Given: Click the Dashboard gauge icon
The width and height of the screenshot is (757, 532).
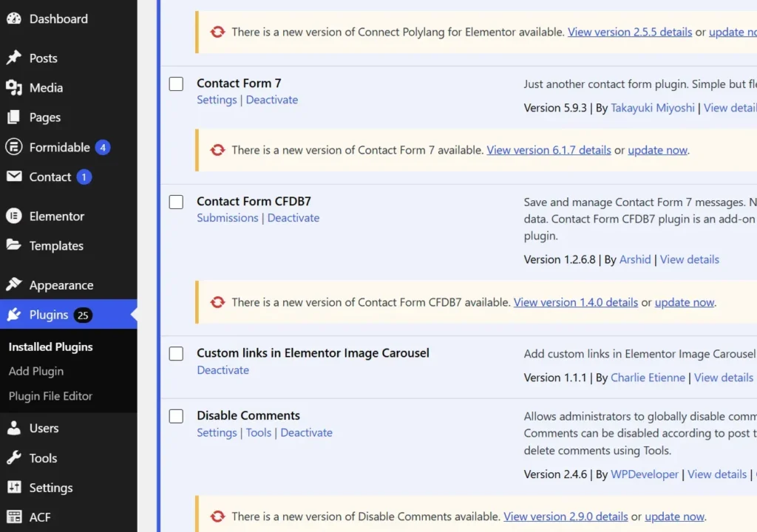Looking at the screenshot, I should pos(14,18).
